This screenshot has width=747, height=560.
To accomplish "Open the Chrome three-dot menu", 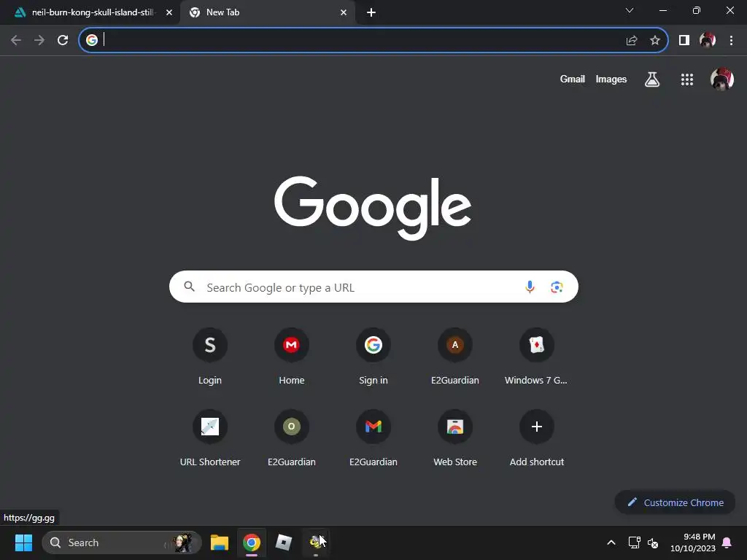I will pos(731,41).
